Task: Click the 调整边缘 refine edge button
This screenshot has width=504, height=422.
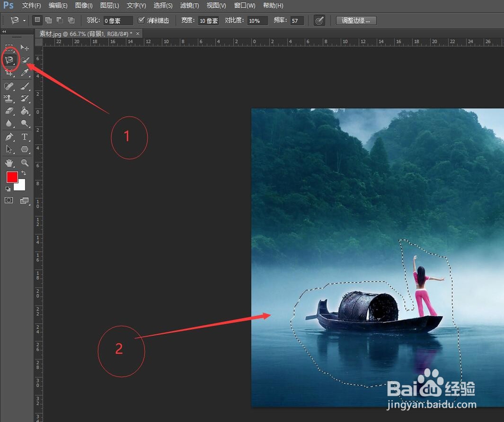Action: [x=356, y=21]
